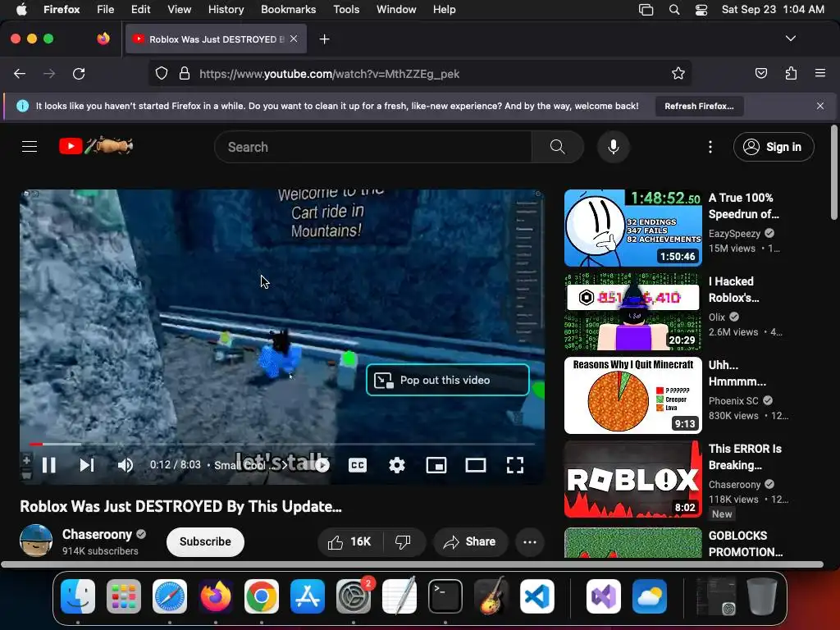Open EazySpeezy channel name
The width and height of the screenshot is (840, 630).
[734, 234]
